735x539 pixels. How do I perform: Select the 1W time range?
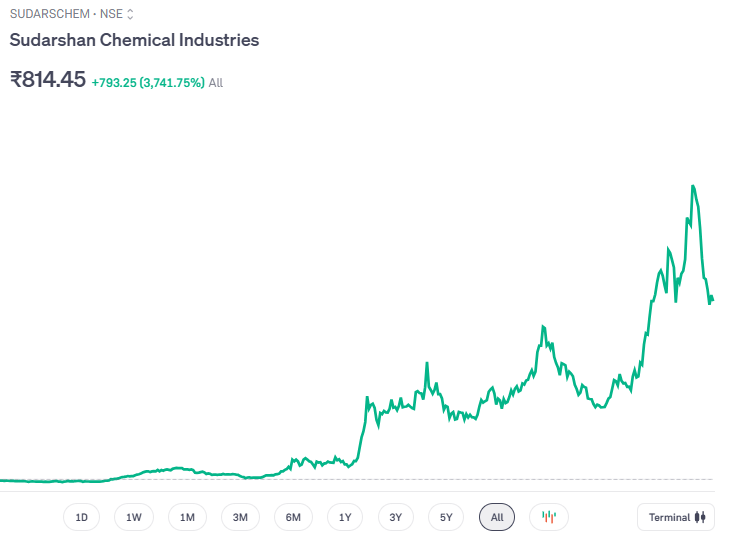(x=134, y=517)
